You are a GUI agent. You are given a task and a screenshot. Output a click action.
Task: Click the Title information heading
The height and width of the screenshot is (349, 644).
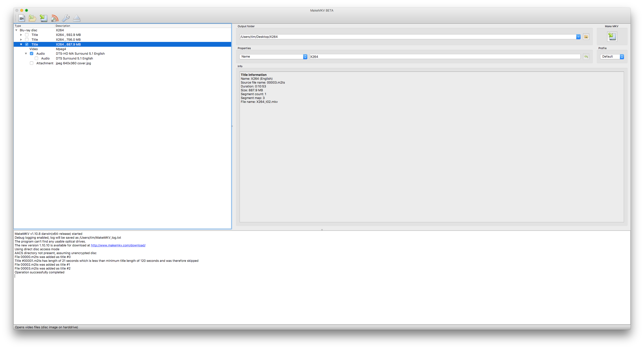tap(254, 75)
